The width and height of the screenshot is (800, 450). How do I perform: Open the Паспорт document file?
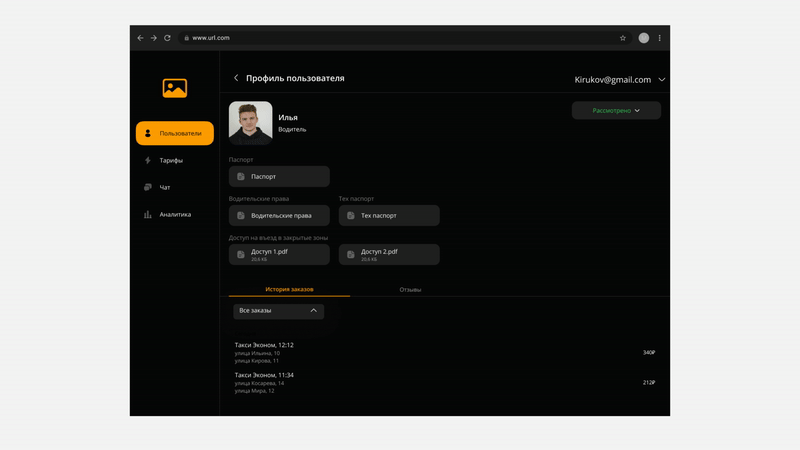coord(279,176)
